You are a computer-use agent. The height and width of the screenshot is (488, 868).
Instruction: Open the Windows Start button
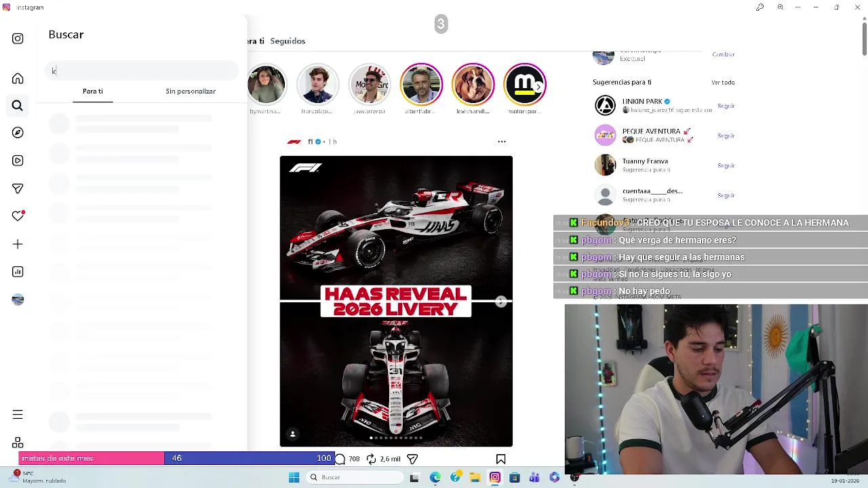coord(294,477)
